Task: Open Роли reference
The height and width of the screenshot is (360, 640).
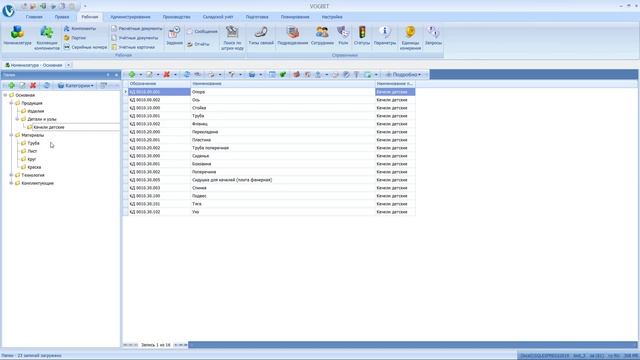Action: 343,36
